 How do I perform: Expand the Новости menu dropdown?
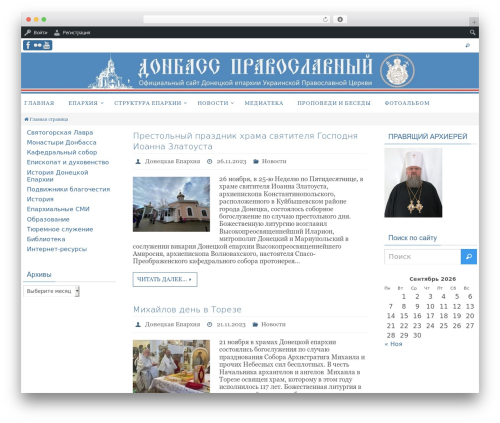click(x=232, y=103)
